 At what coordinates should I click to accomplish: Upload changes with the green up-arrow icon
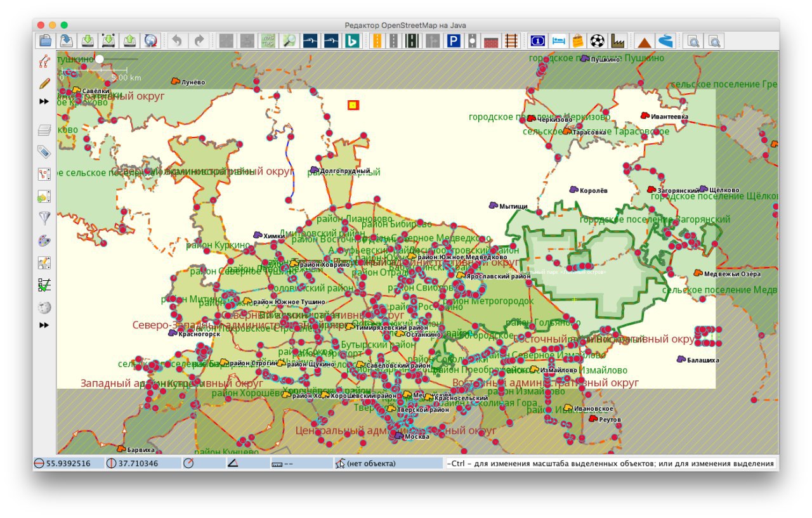[129, 41]
